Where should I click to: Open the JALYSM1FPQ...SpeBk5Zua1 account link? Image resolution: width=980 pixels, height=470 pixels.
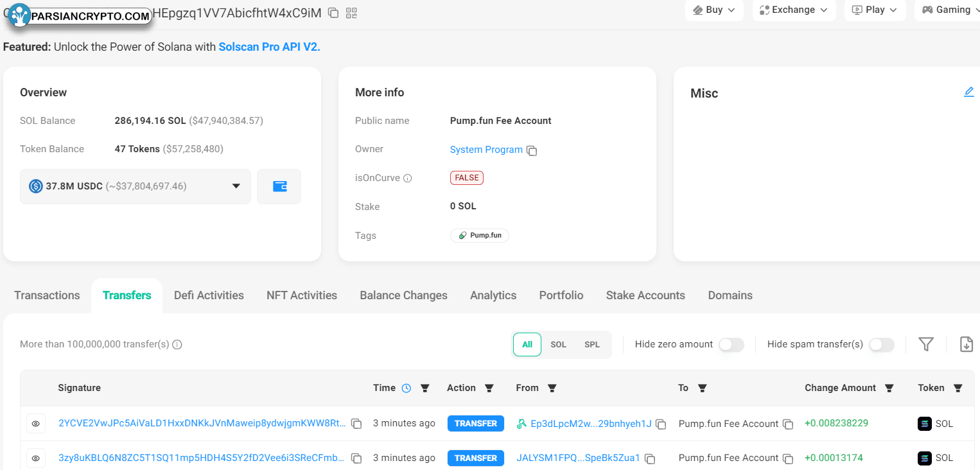tap(578, 458)
